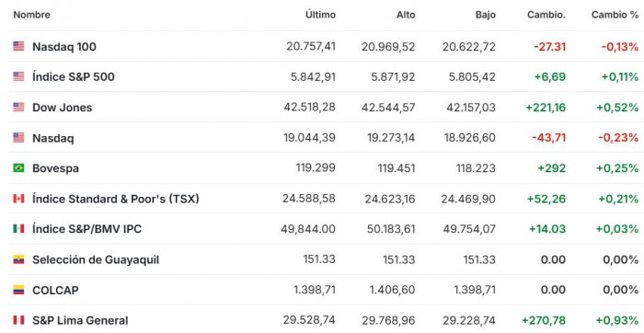Image resolution: width=644 pixels, height=333 pixels.
Task: Click the US flag beside Nasdaq 100
Action: pos(18,46)
